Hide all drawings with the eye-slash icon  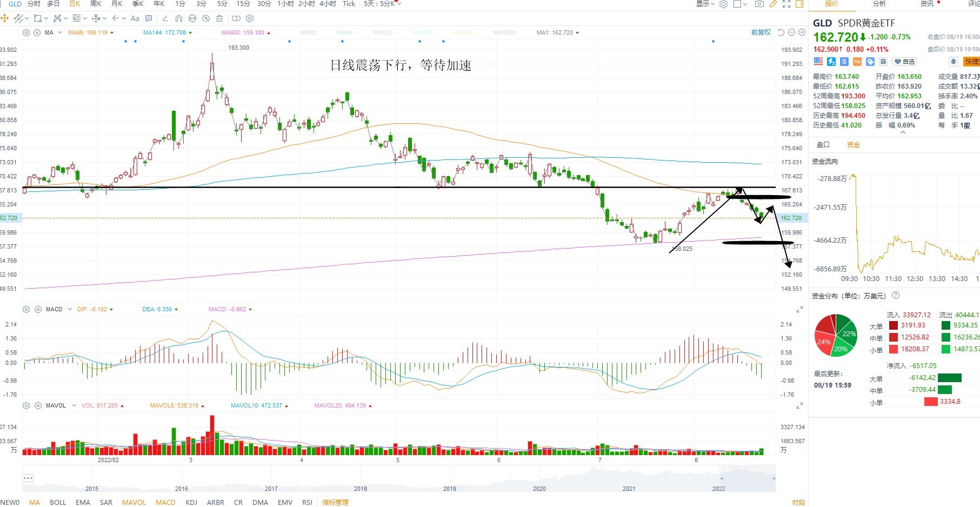(206, 18)
